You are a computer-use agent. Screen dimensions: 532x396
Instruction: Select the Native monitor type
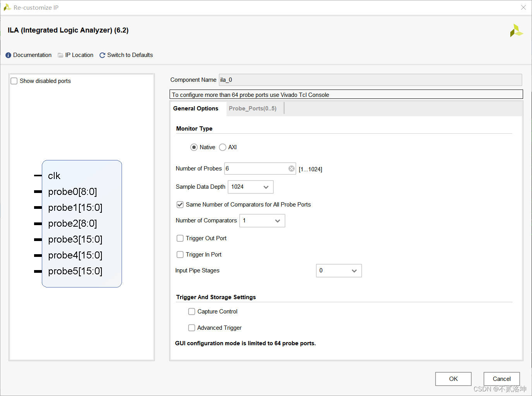[194, 147]
